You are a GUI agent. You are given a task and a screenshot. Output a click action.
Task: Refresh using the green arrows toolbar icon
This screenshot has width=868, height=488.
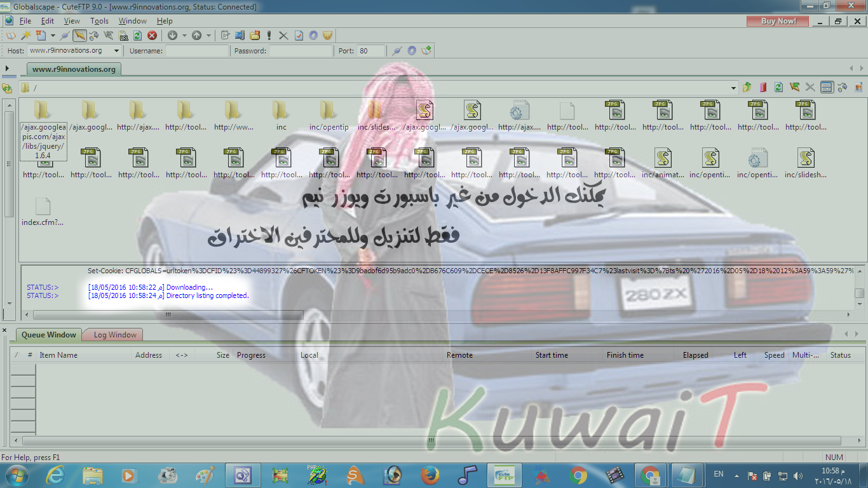click(x=137, y=36)
